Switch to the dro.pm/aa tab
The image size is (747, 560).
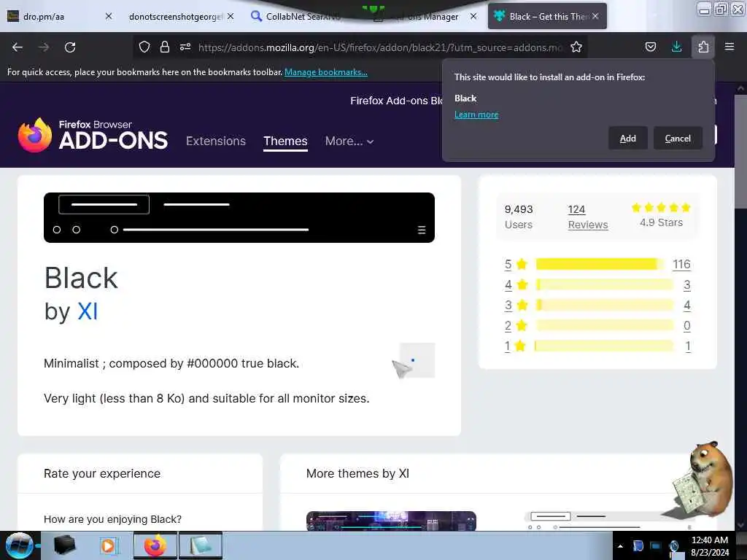(x=60, y=16)
